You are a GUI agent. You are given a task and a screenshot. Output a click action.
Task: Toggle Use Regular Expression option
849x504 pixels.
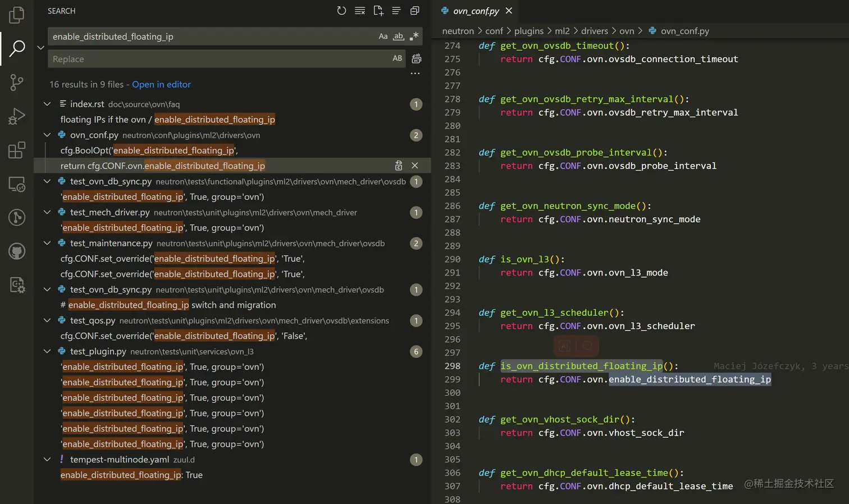click(x=414, y=36)
